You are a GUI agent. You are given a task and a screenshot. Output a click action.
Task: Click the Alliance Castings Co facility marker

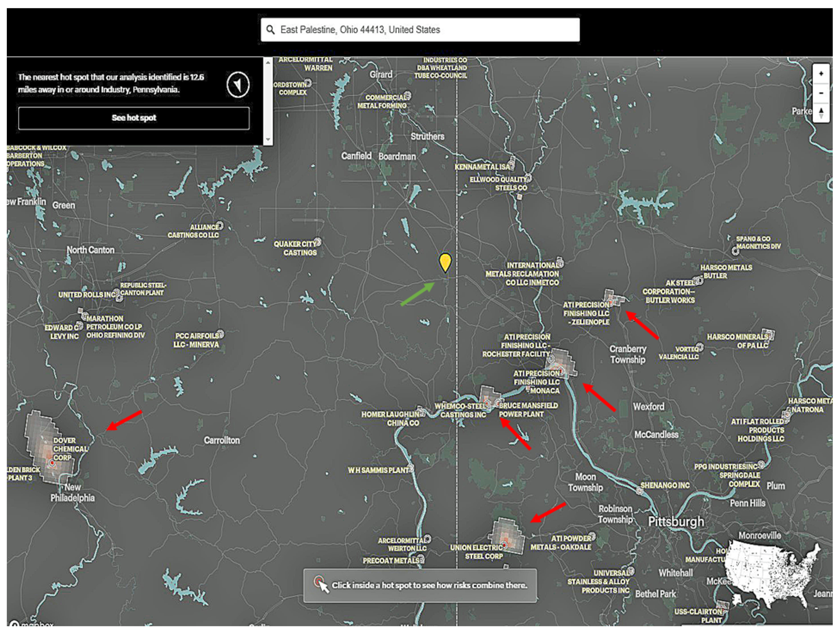220,226
